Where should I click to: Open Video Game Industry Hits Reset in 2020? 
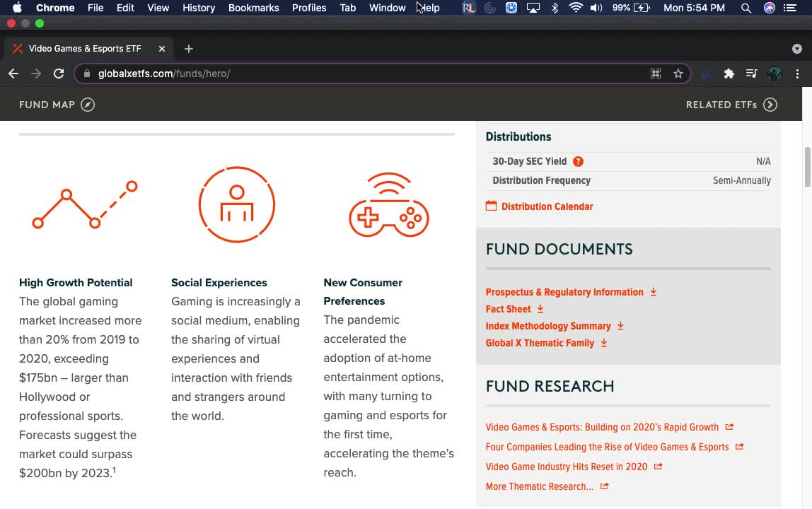[574, 467]
